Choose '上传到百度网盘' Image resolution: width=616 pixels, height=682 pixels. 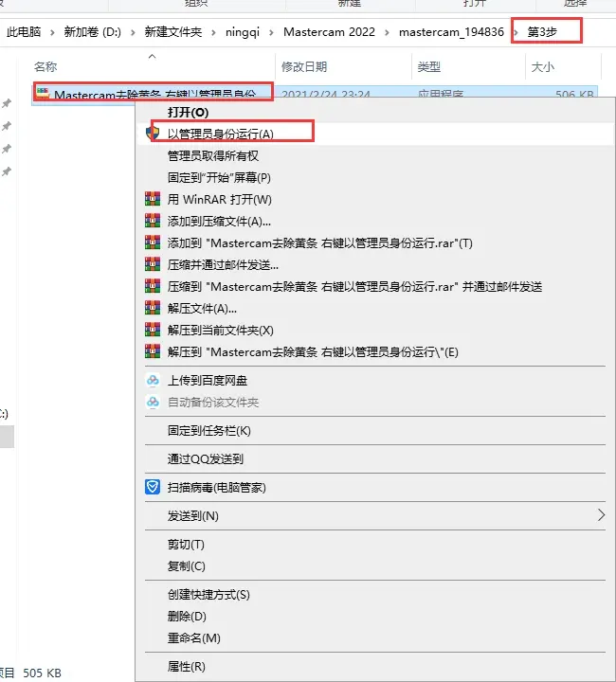(x=208, y=380)
